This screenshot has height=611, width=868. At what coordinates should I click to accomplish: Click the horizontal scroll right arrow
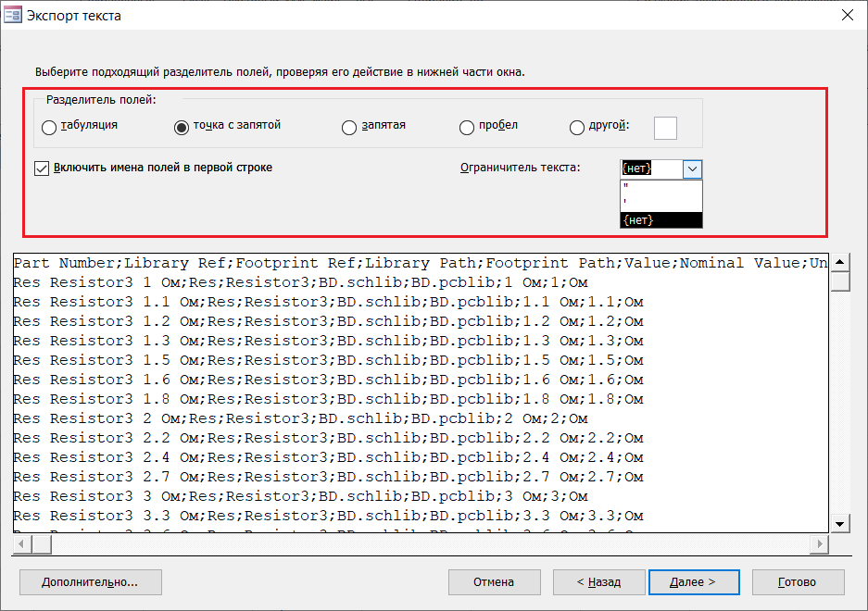819,544
